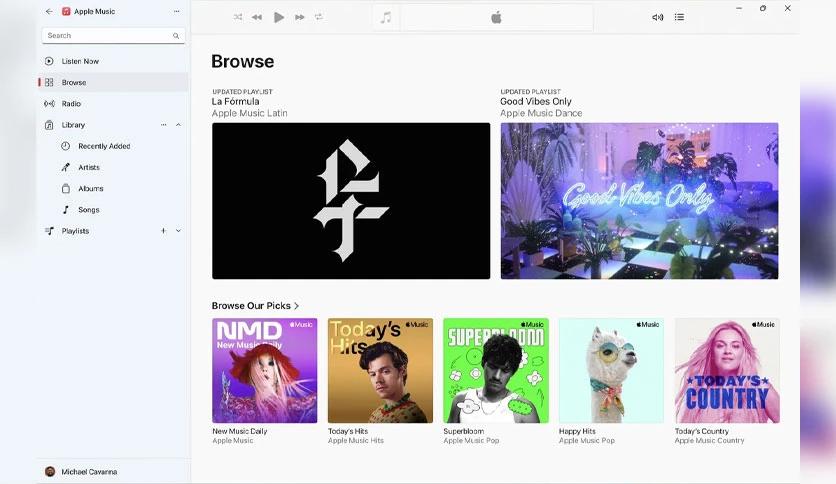Click the Artists microphone icon
This screenshot has height=484, width=836.
[66, 167]
